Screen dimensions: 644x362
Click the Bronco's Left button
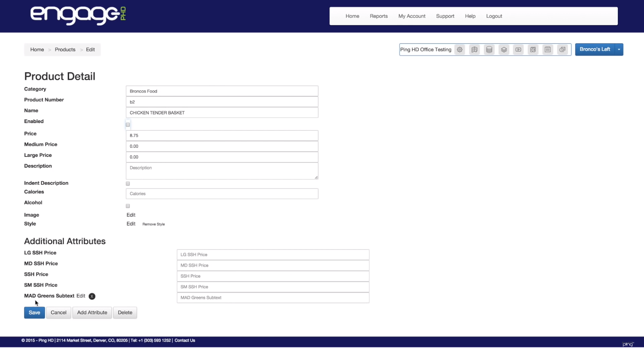pyautogui.click(x=595, y=50)
